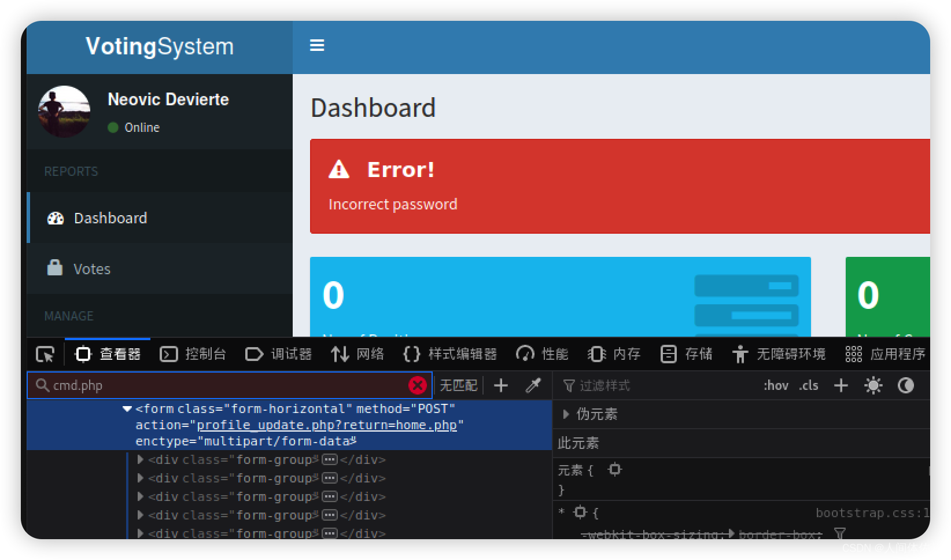Click the VotingSystem logo
Screen dimensions: 951x560
[x=160, y=46]
